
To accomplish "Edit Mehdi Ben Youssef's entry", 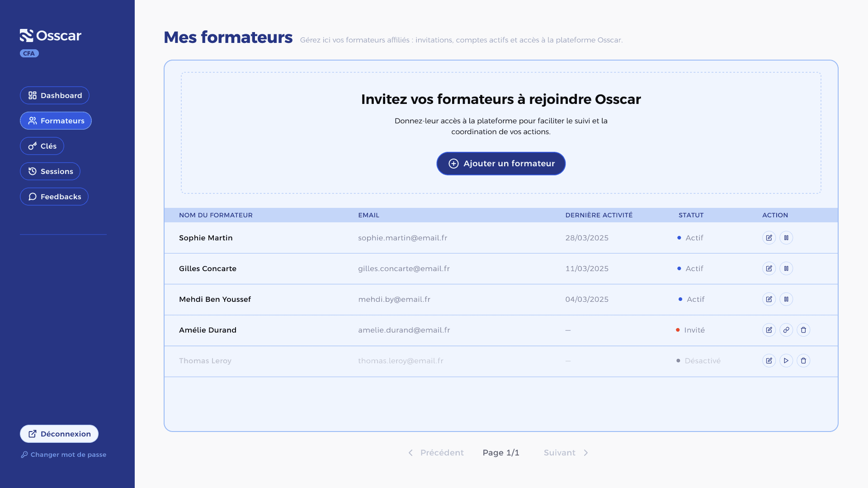I will click(769, 299).
